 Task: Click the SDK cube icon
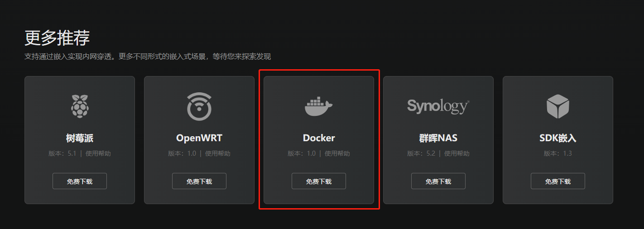tap(557, 106)
